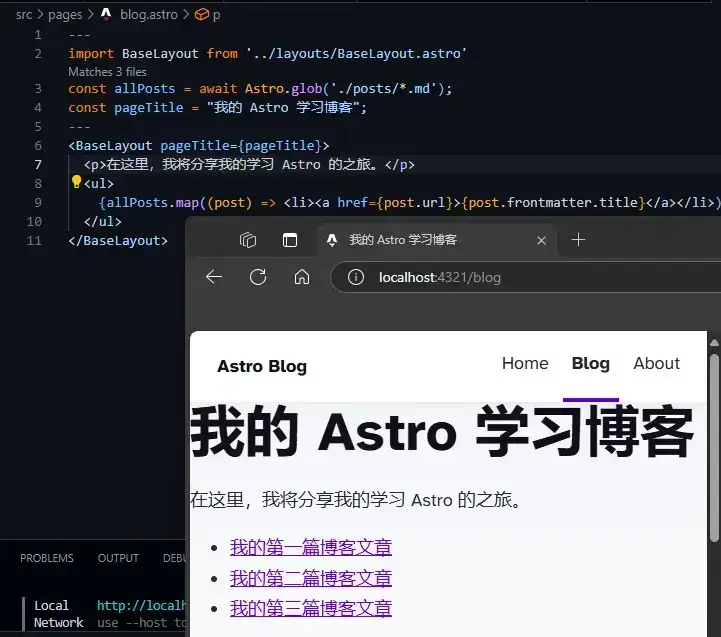Open a new browser tab with plus
Image resolution: width=721 pixels, height=637 pixels.
pyautogui.click(x=578, y=240)
